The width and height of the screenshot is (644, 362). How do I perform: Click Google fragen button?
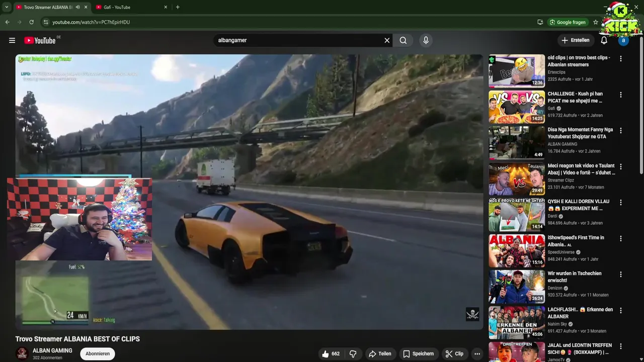pyautogui.click(x=568, y=22)
